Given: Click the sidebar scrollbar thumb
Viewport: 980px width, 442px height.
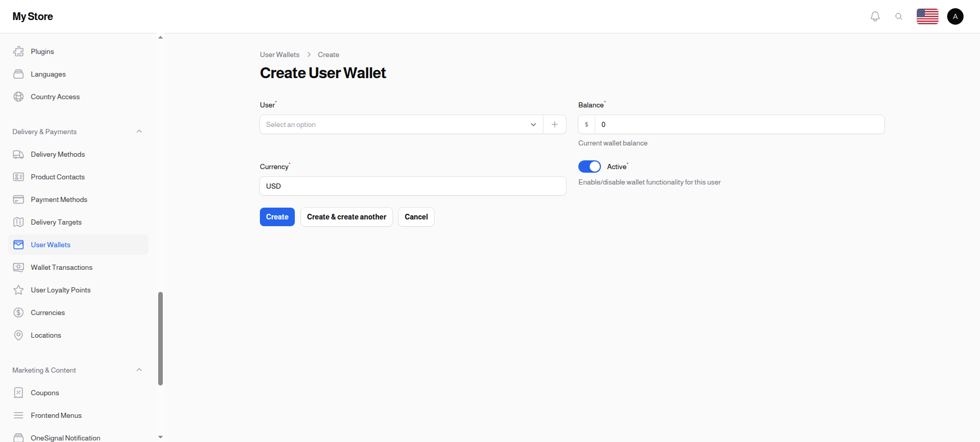Looking at the screenshot, I should tap(160, 339).
